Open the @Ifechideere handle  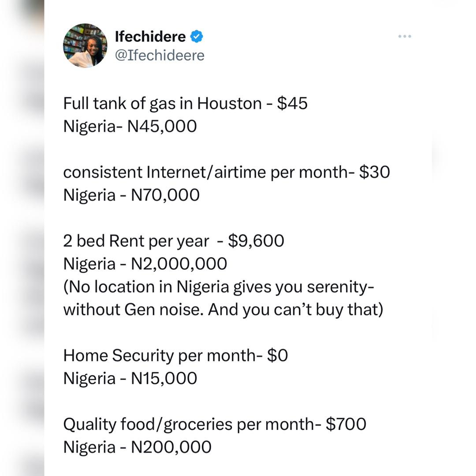pos(160,55)
